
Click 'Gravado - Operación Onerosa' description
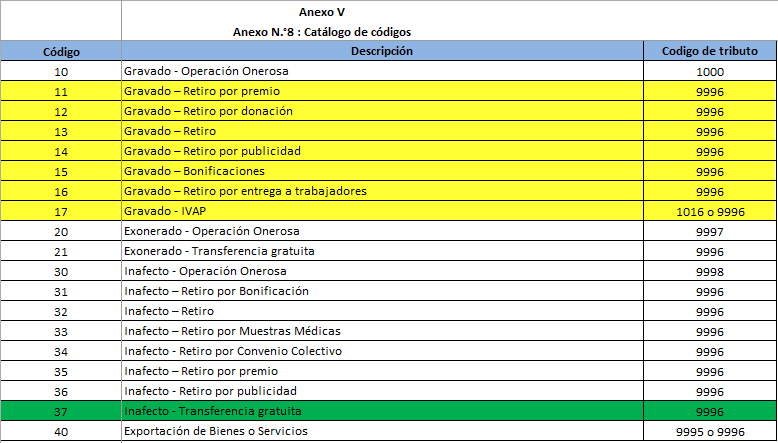coord(382,71)
